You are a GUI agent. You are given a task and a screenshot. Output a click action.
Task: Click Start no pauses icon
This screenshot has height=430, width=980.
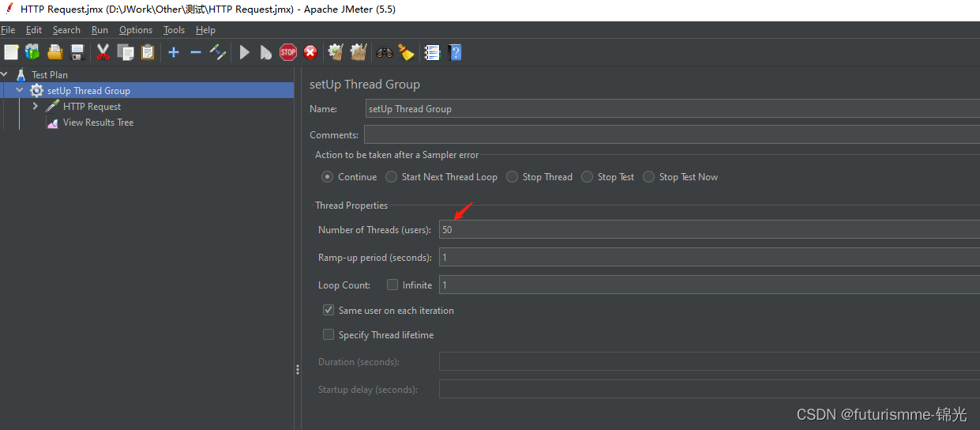click(266, 52)
